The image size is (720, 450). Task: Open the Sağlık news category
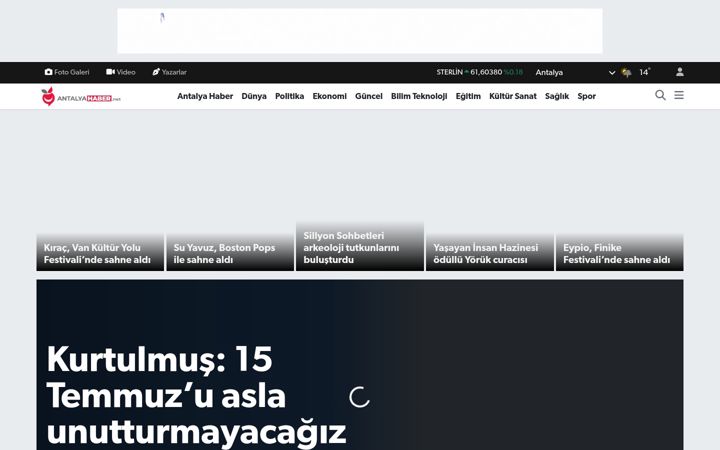557,96
